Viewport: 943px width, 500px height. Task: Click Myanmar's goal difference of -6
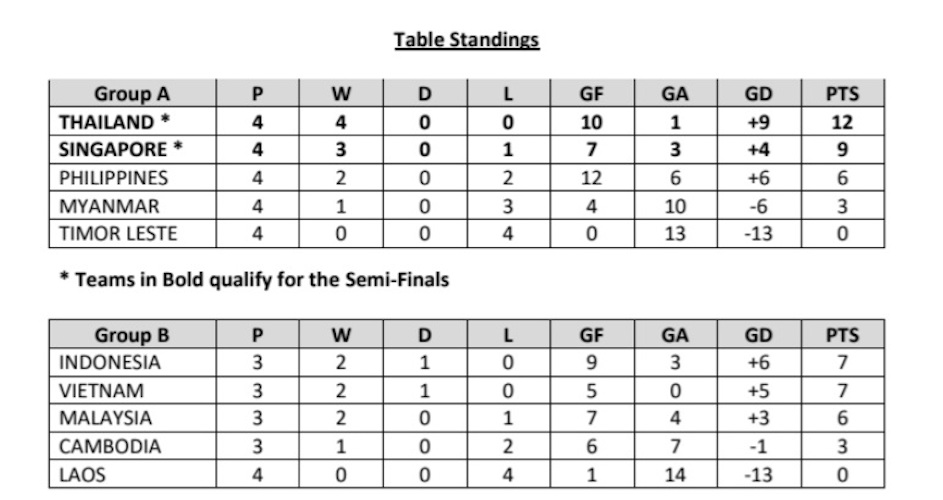tap(758, 206)
